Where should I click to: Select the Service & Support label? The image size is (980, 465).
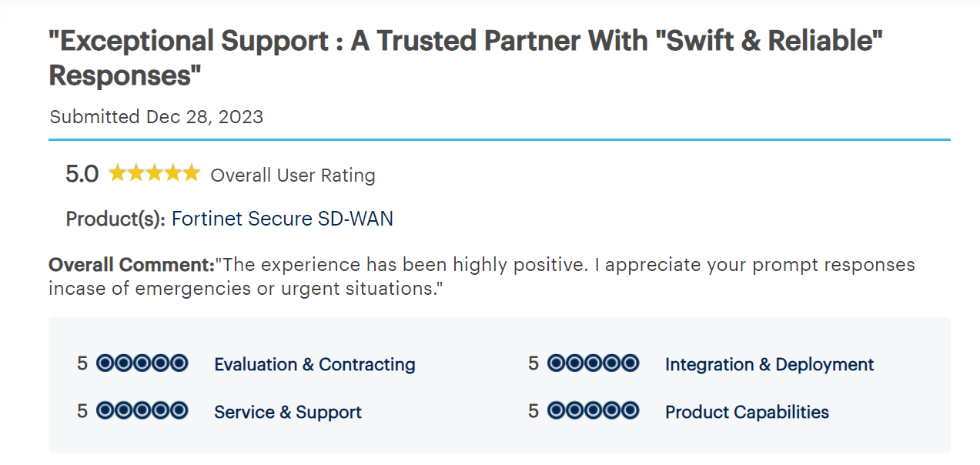287,412
